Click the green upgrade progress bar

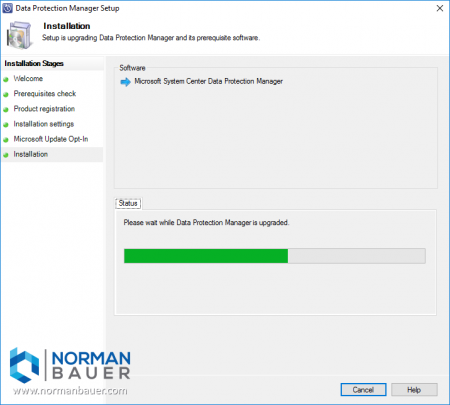(x=275, y=256)
